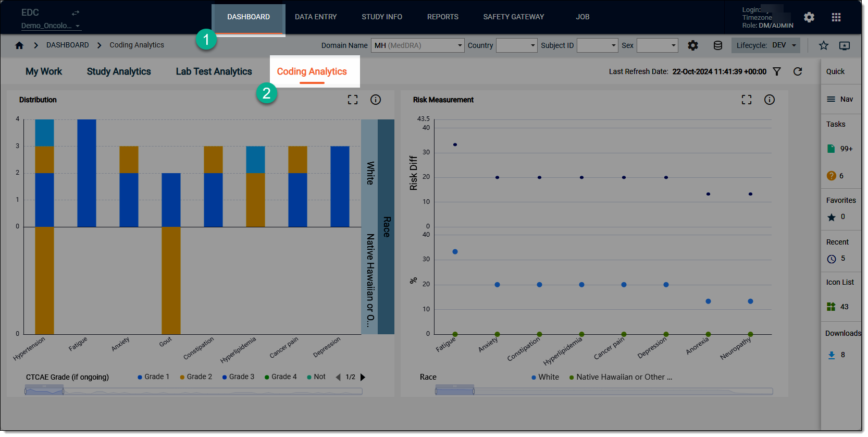
Task: Toggle Grade 1 legend series
Action: (154, 377)
